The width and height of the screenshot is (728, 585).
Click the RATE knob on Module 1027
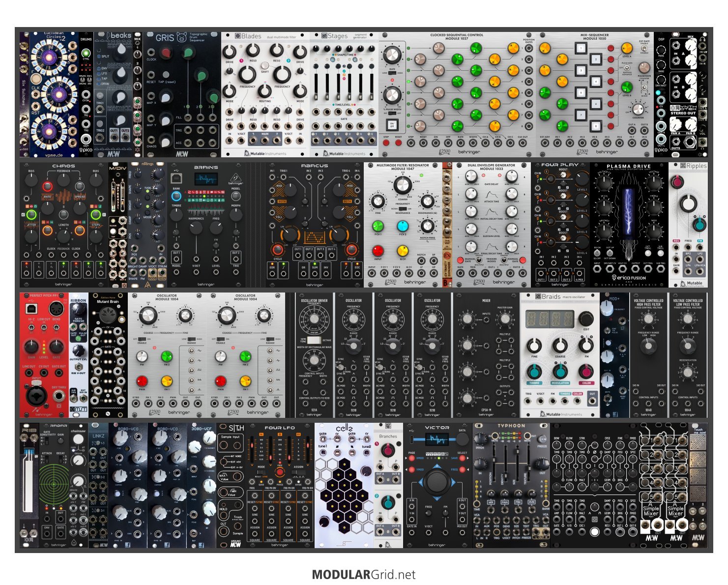point(392,56)
